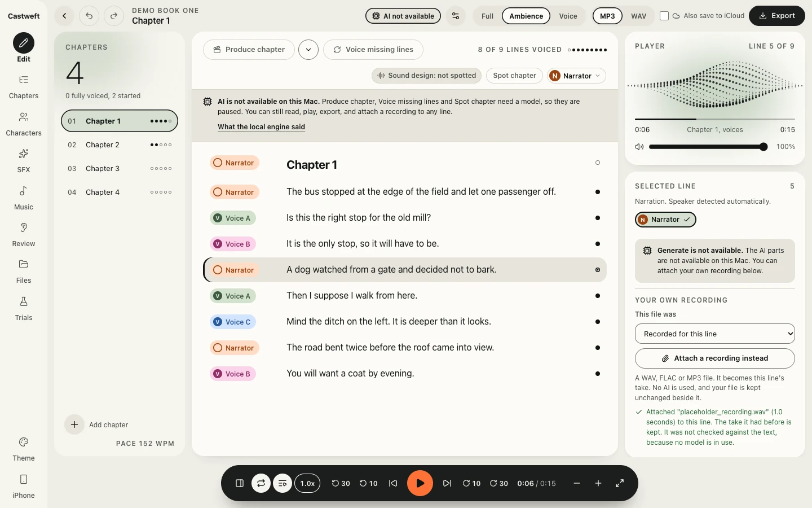The image size is (812, 508).
Task: Open the Files sidebar section
Action: tap(24, 272)
